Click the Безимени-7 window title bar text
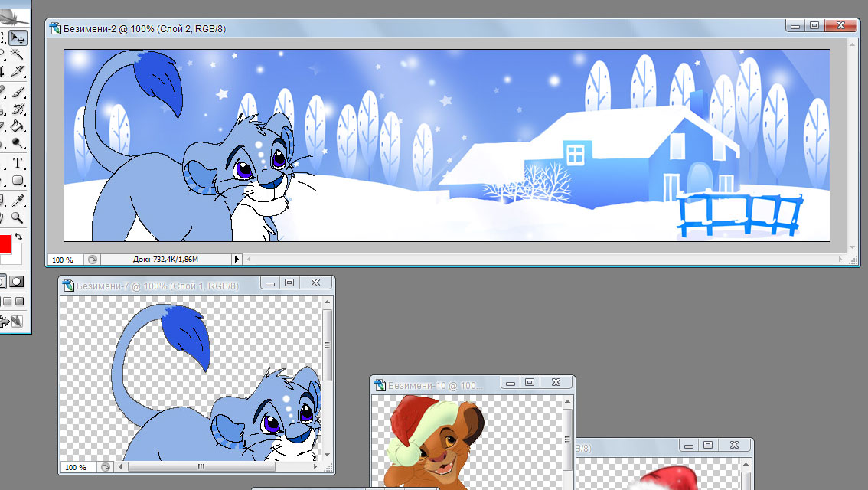 coord(157,286)
